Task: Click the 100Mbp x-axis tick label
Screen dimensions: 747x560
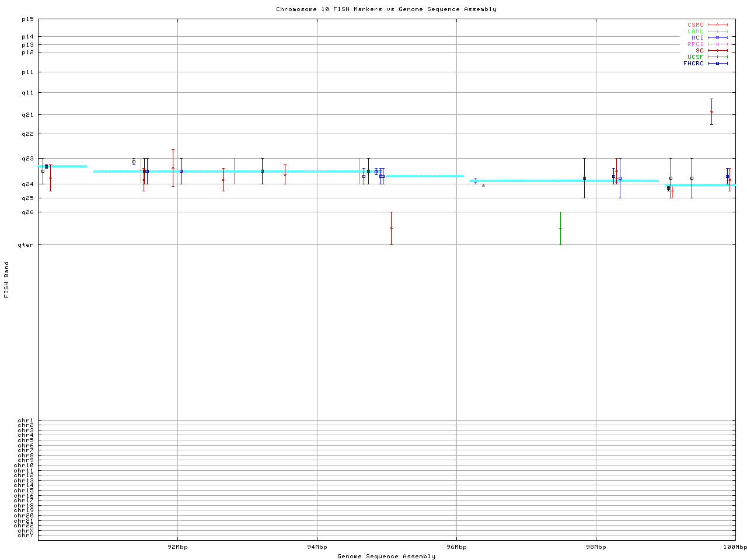Action: click(x=735, y=547)
